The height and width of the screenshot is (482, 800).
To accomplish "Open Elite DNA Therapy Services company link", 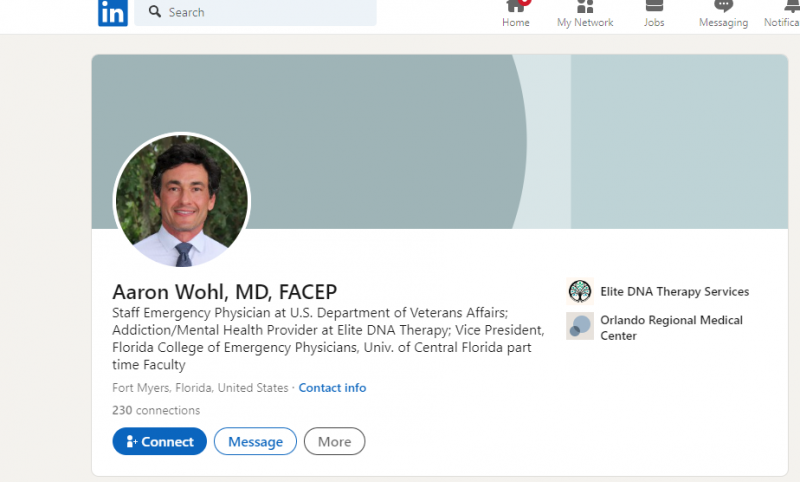I will 674,292.
